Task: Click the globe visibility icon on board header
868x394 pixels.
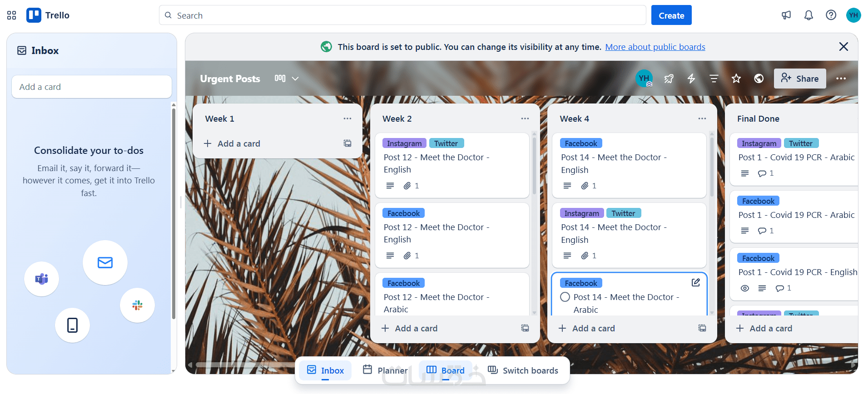Action: click(759, 79)
